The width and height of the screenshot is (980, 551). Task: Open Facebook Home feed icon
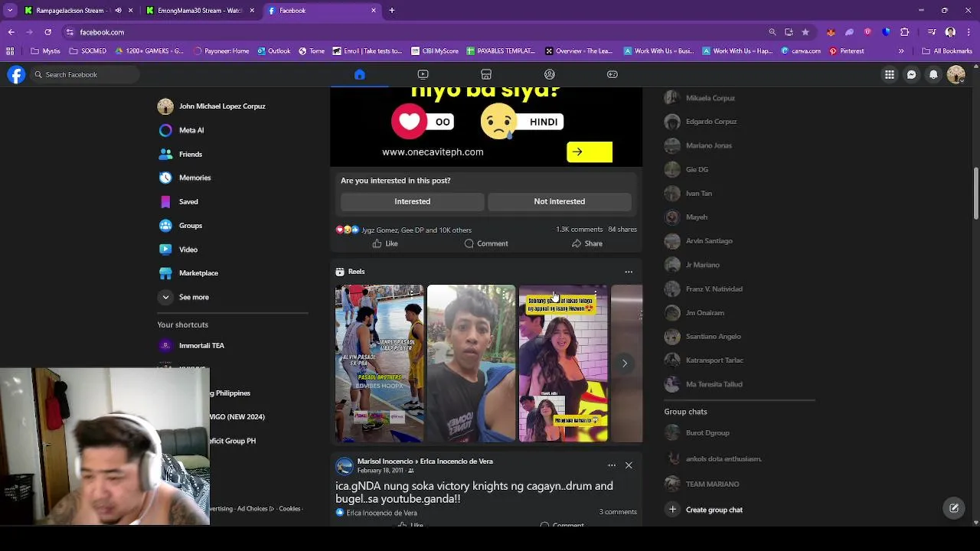360,74
